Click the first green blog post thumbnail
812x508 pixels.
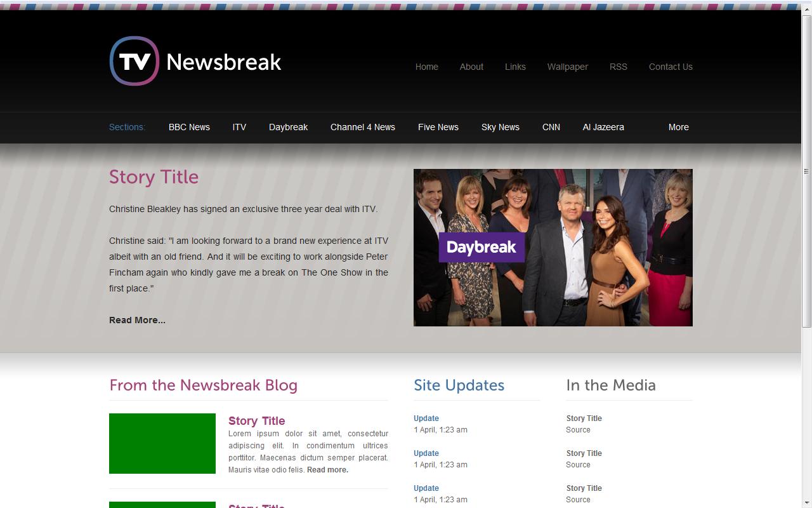(162, 443)
